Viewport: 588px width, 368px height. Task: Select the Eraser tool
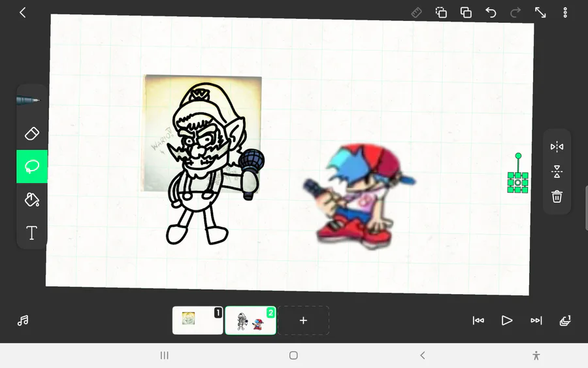tap(32, 133)
